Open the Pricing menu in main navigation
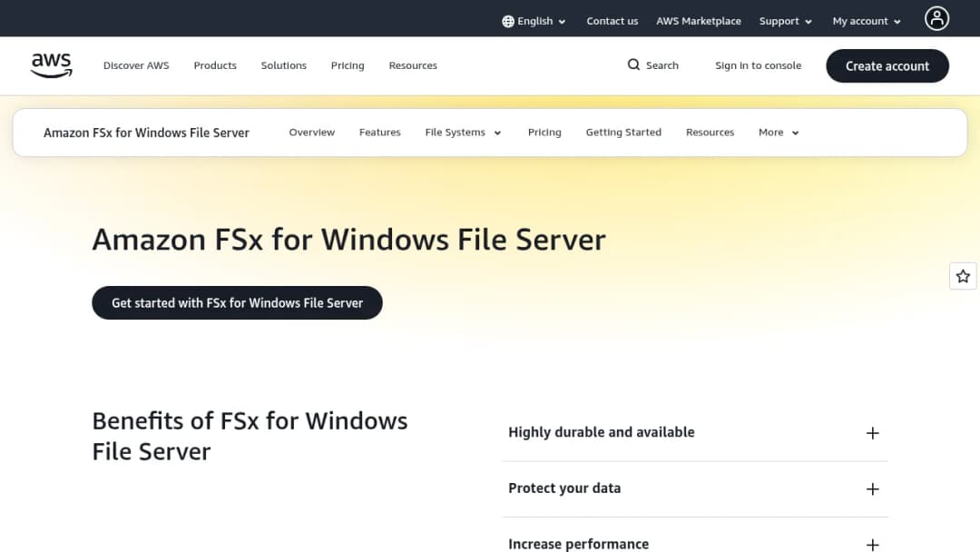Viewport: 980px width, 552px height. [x=348, y=65]
